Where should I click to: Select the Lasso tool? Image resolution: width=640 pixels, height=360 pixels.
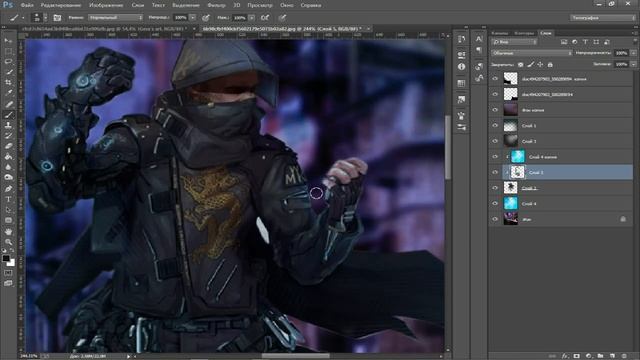tap(8, 62)
